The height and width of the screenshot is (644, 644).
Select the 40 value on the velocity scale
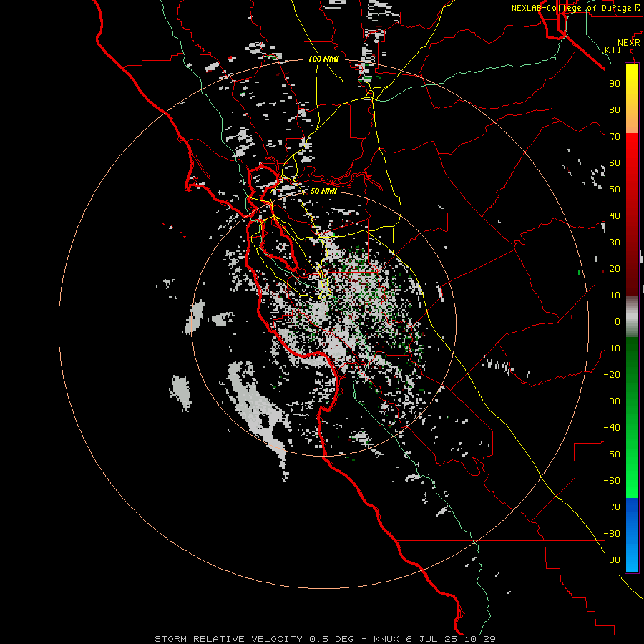615,215
